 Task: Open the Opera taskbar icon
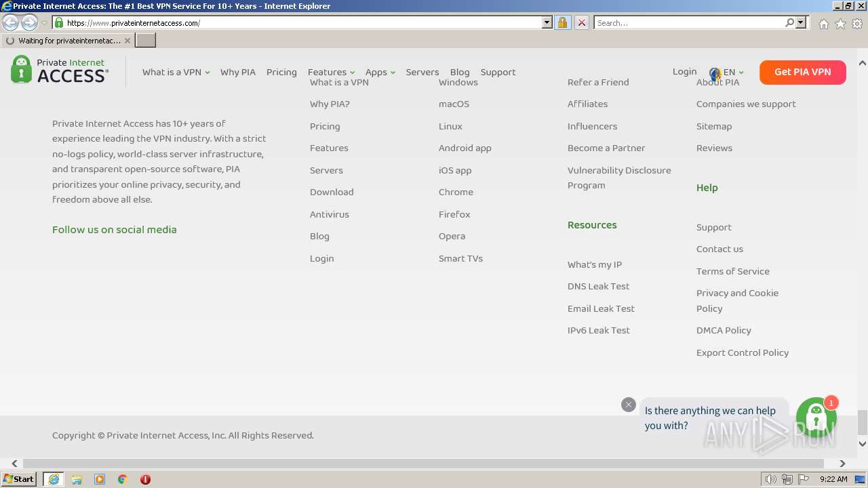click(145, 479)
